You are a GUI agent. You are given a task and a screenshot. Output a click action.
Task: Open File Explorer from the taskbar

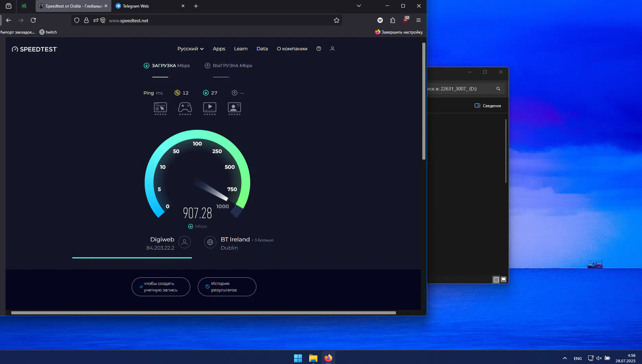[x=313, y=358]
